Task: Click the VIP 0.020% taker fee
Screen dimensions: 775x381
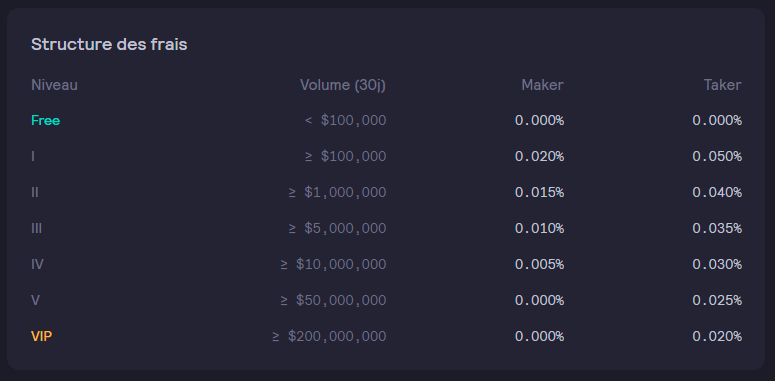Action: tap(717, 337)
